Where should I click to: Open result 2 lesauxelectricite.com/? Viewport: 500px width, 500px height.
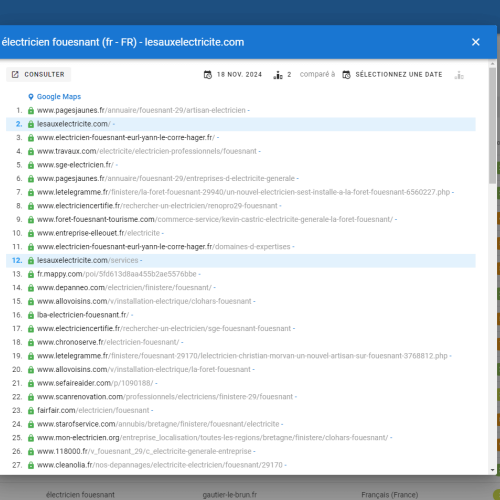(x=74, y=124)
